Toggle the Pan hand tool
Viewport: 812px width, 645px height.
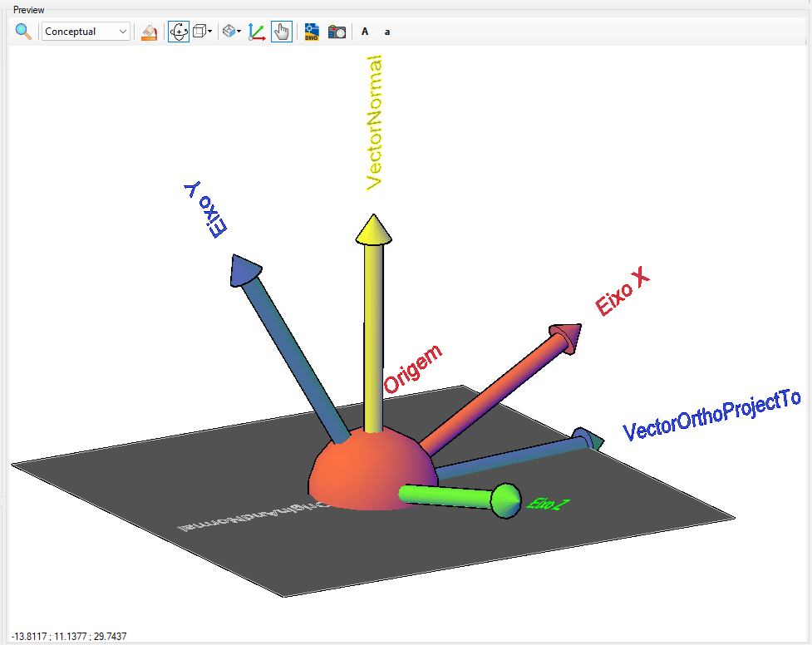point(281,31)
